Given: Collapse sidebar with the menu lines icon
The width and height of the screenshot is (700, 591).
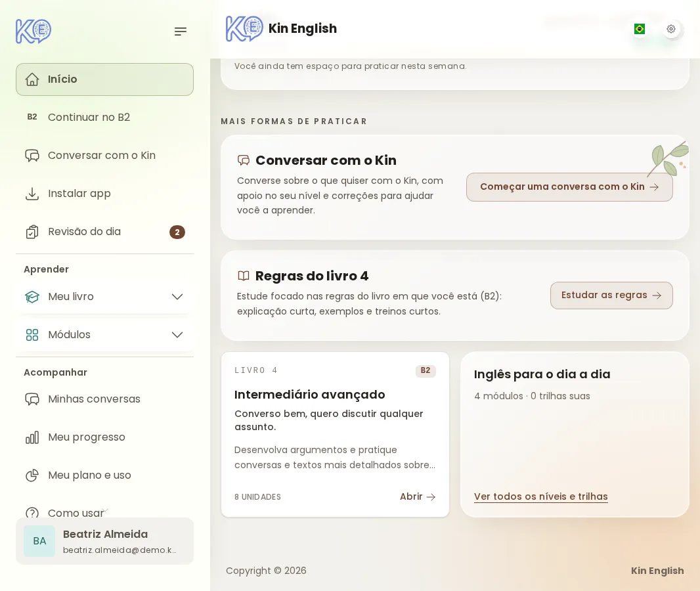Looking at the screenshot, I should tap(181, 32).
